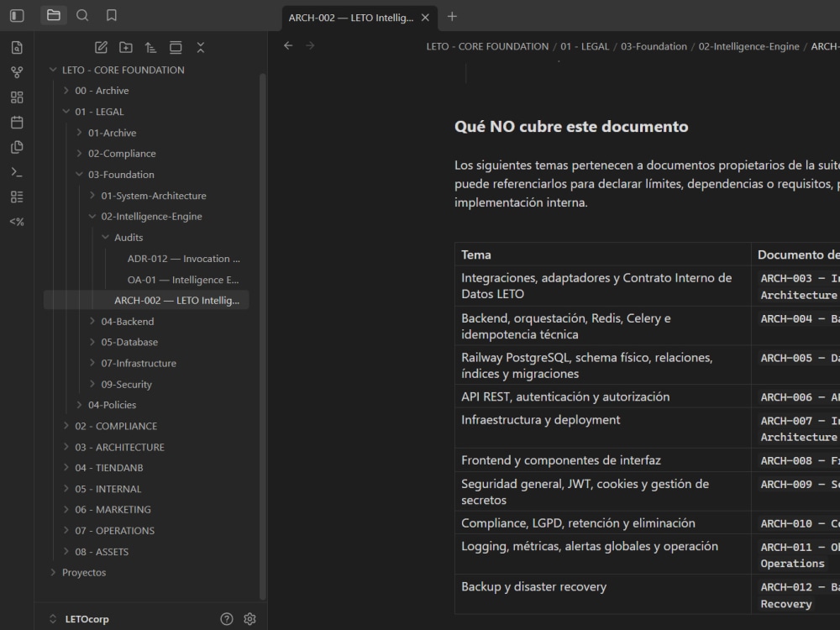Click the file explorer scrollbar

262,337
